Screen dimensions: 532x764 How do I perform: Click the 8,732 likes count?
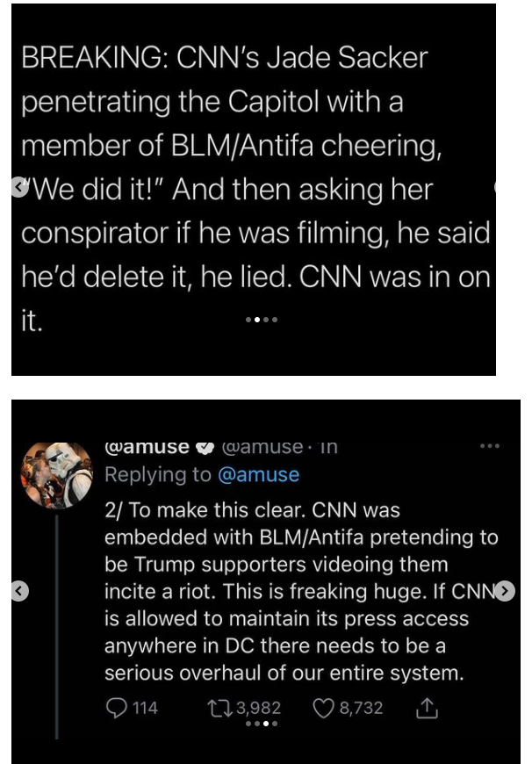(360, 708)
